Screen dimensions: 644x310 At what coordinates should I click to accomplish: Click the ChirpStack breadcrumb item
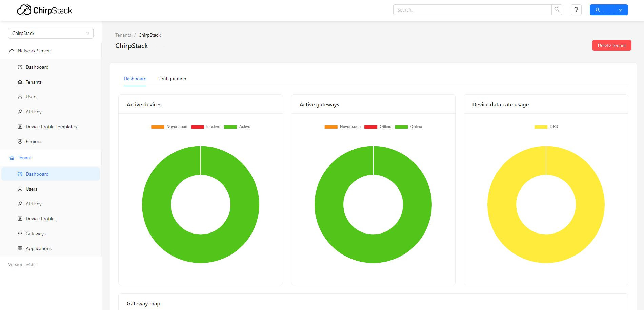(149, 35)
